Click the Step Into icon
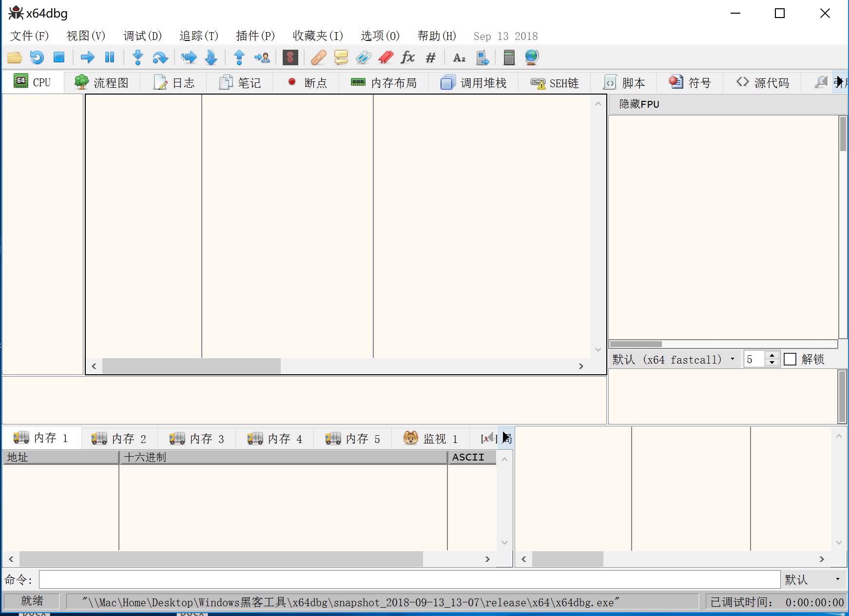849x616 pixels. [x=138, y=58]
